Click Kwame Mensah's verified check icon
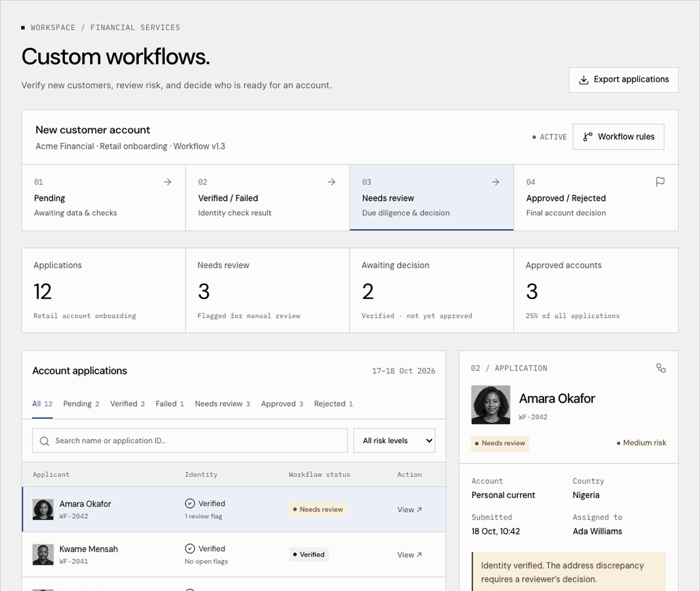The height and width of the screenshot is (591, 700). click(190, 548)
